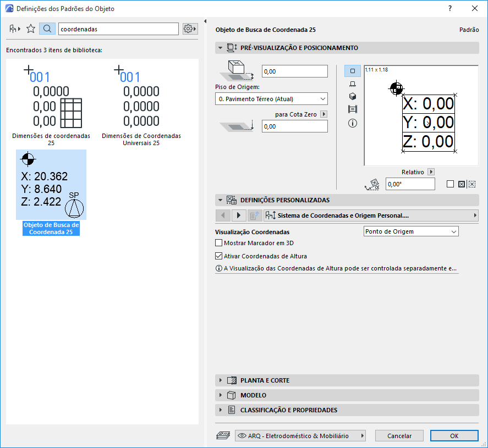Open the library folder view icon
Screen dimensions: 488x448
[x=15, y=29]
